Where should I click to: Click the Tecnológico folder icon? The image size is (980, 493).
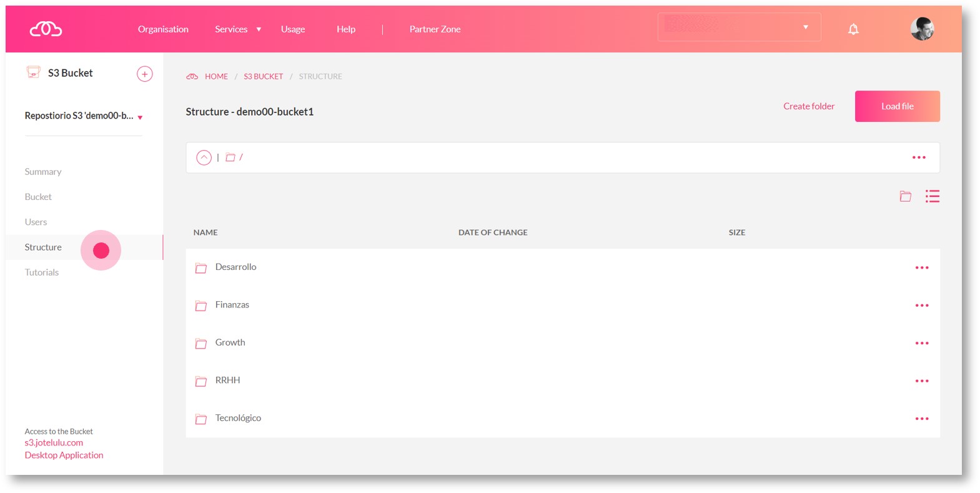pyautogui.click(x=200, y=419)
